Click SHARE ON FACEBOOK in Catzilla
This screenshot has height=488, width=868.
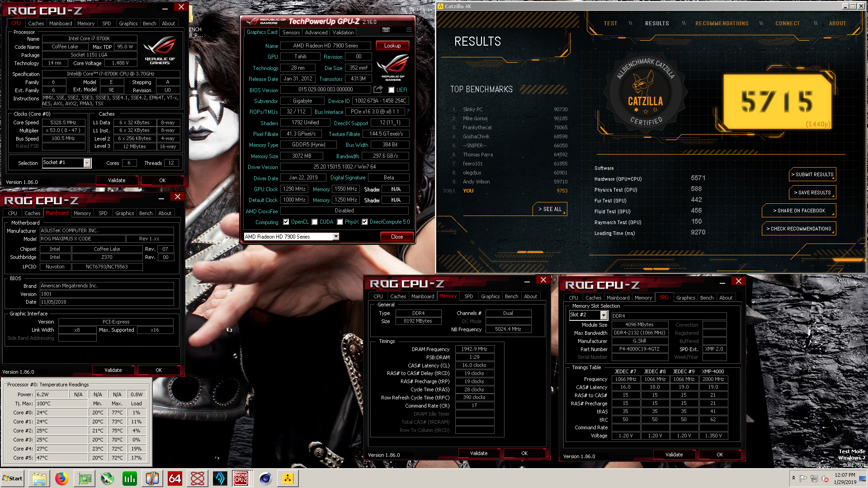799,211
